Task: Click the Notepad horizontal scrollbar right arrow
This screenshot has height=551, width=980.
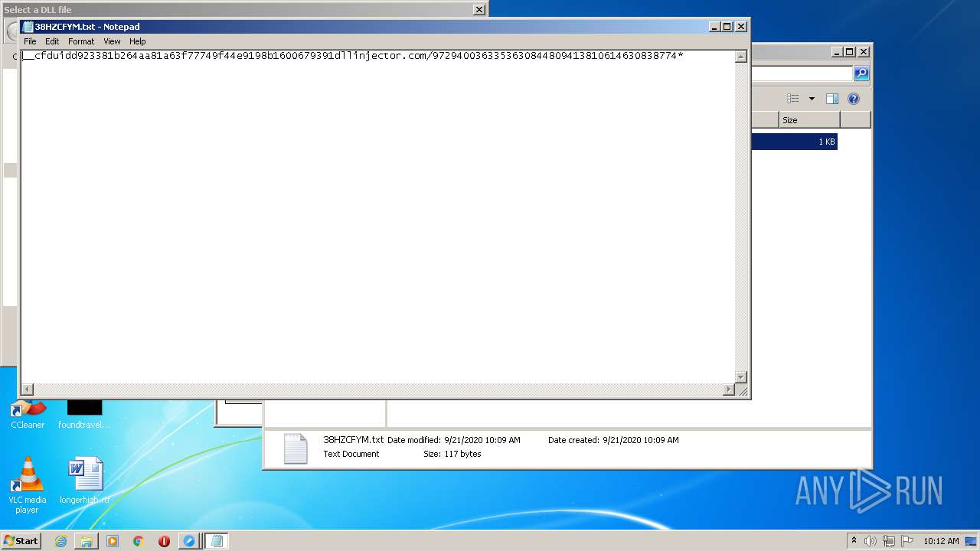Action: click(728, 390)
